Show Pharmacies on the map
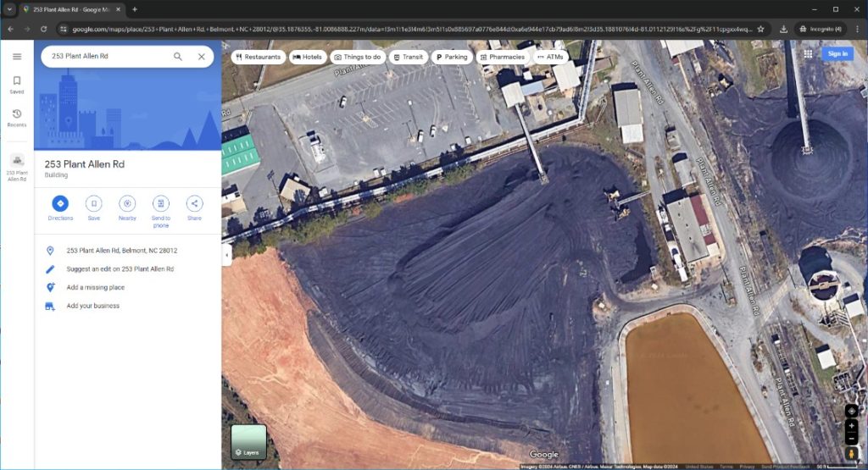 point(502,57)
